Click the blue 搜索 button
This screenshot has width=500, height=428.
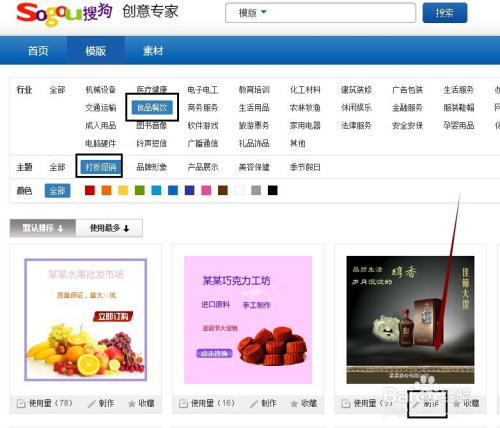[445, 13]
